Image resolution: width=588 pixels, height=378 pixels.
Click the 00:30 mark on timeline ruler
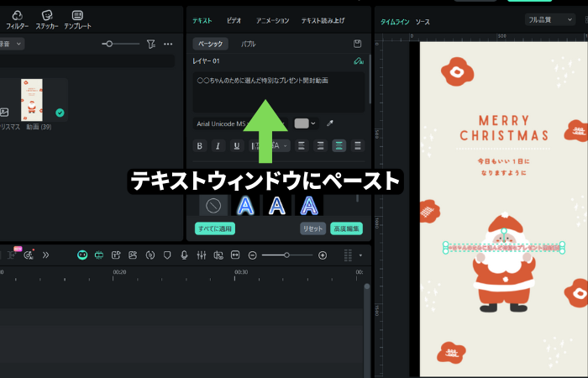(241, 272)
